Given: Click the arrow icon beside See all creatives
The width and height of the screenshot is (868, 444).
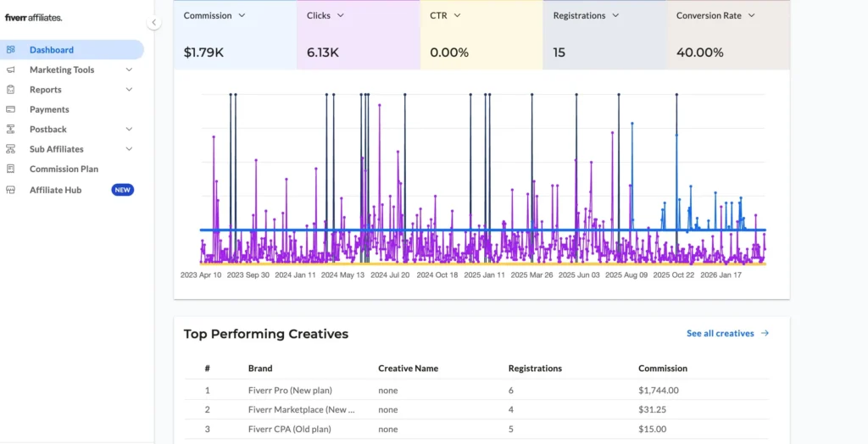Looking at the screenshot, I should (x=765, y=333).
